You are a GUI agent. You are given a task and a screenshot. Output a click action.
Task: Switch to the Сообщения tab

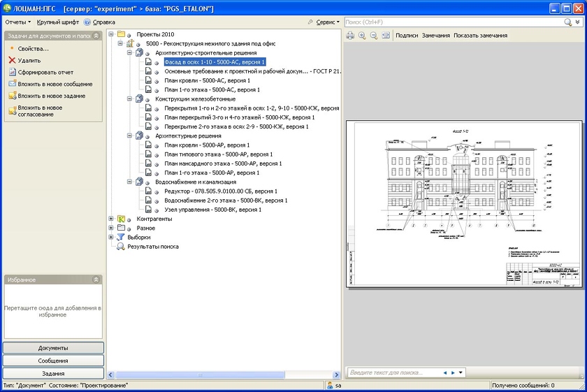pyautogui.click(x=53, y=361)
